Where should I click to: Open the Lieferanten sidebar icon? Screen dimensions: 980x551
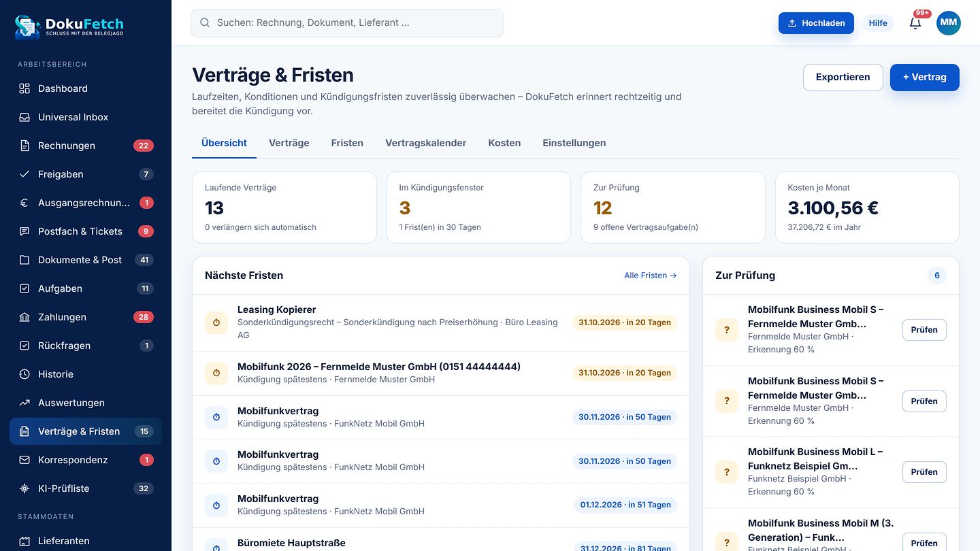click(24, 541)
